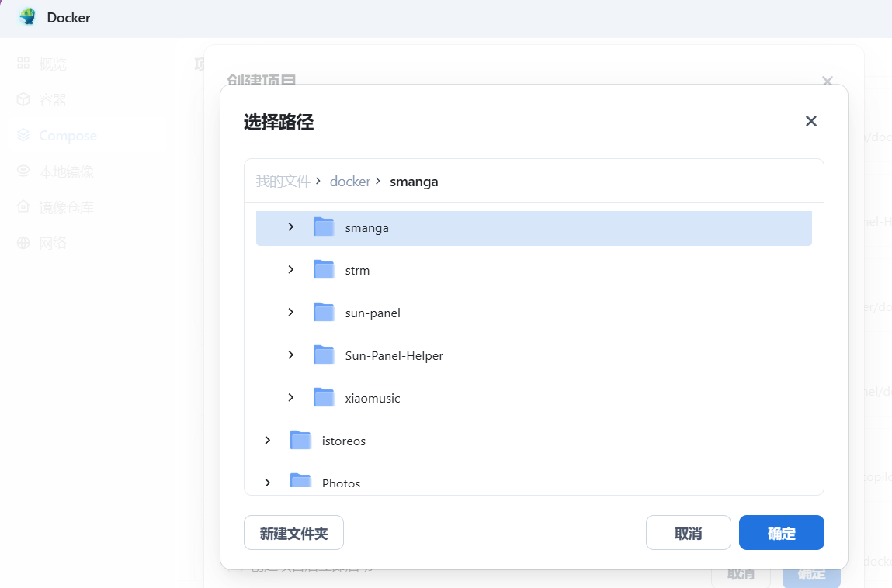Click the Docker whale app icon
Viewport: 892px width, 588px height.
[x=28, y=17]
